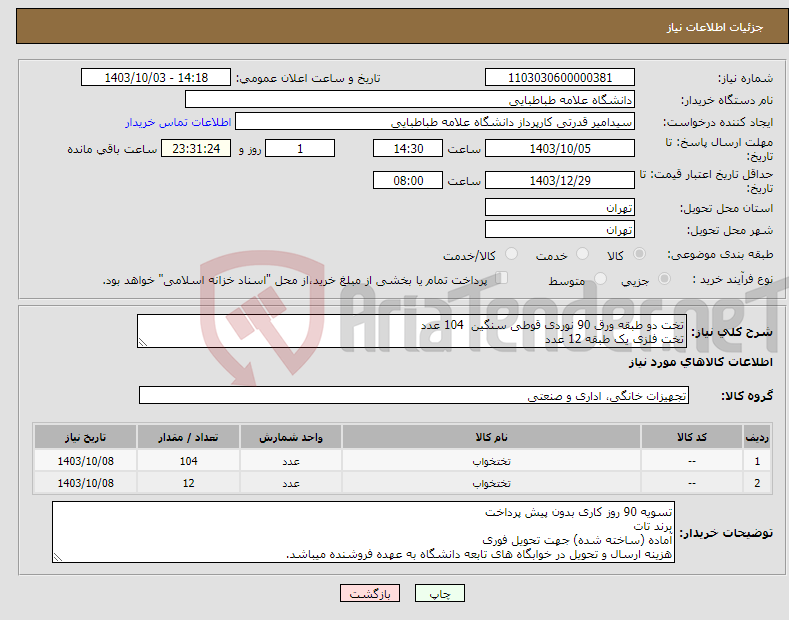Click quantity 104 in the table
789x620 pixels.
(x=188, y=461)
